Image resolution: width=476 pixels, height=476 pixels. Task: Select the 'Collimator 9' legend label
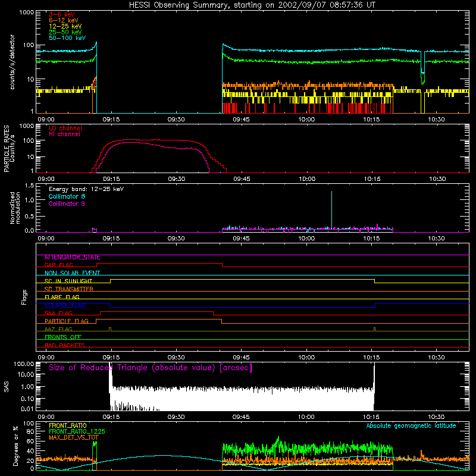pyautogui.click(x=67, y=203)
